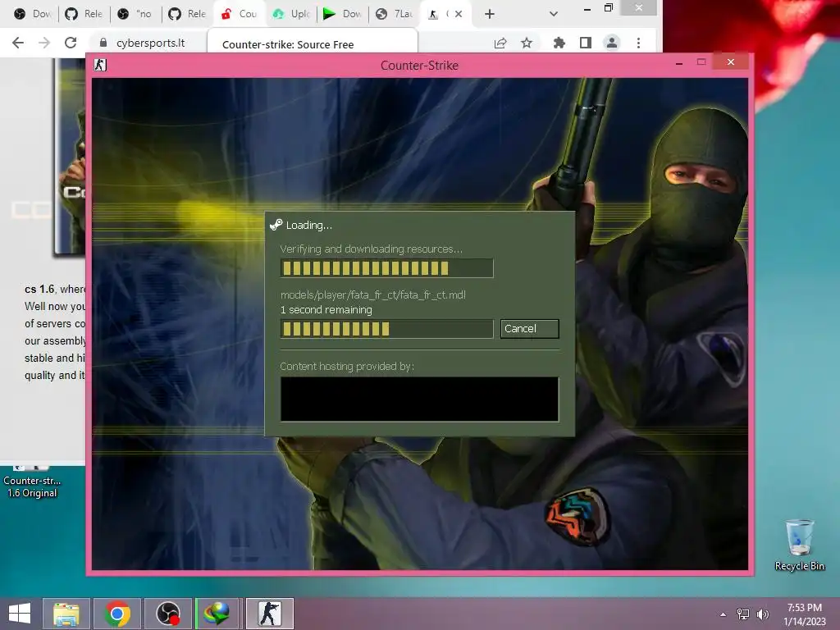Switch to the '"no' tab
Image resolution: width=840 pixels, height=630 pixels.
tap(135, 14)
